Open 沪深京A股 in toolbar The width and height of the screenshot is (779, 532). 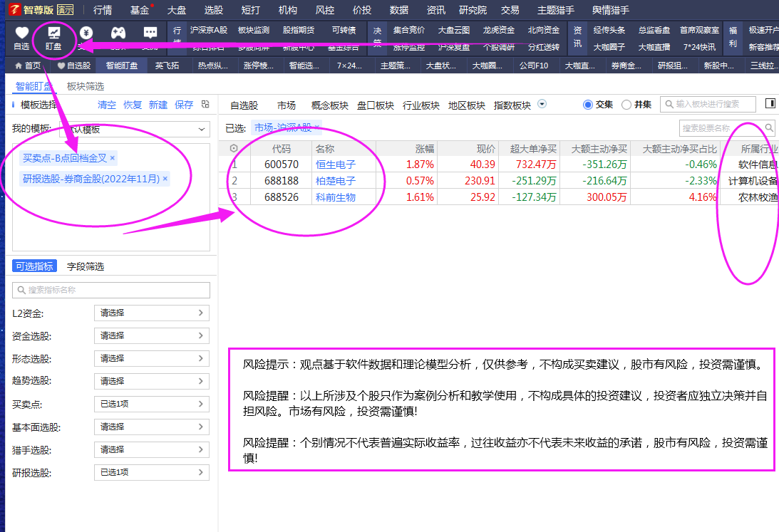coord(209,30)
